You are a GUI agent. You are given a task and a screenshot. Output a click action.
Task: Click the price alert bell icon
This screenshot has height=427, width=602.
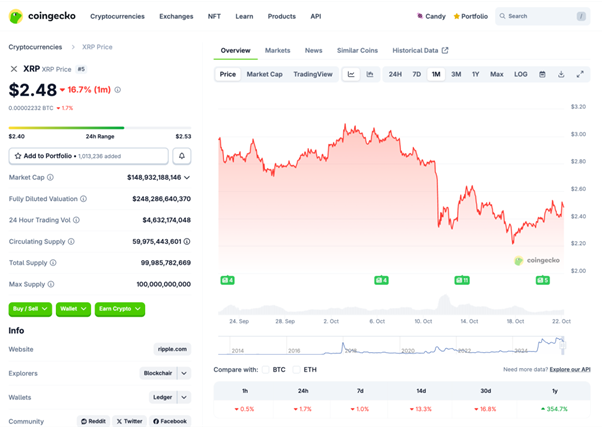[x=182, y=156]
